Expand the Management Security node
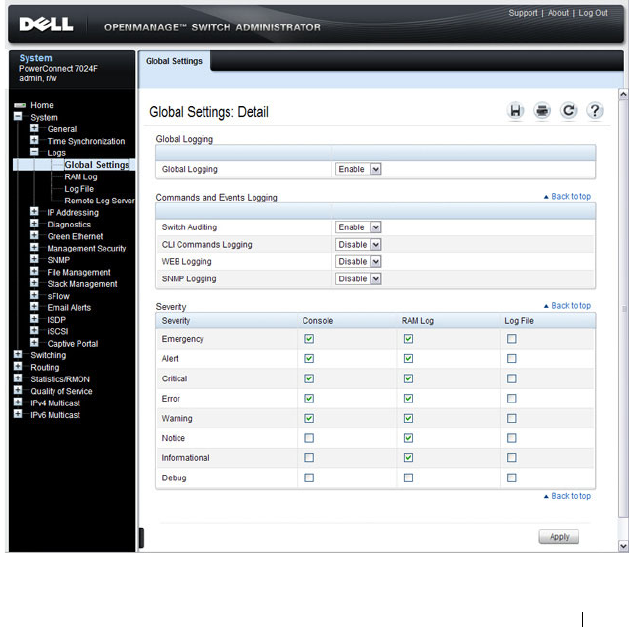The height and width of the screenshot is (627, 641). (34, 248)
